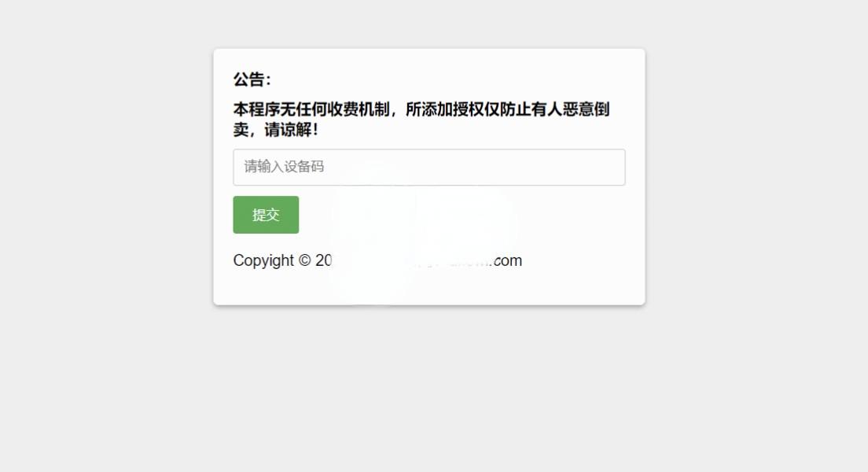Click the words 收费机制 in the notice
868x472 pixels.
359,109
